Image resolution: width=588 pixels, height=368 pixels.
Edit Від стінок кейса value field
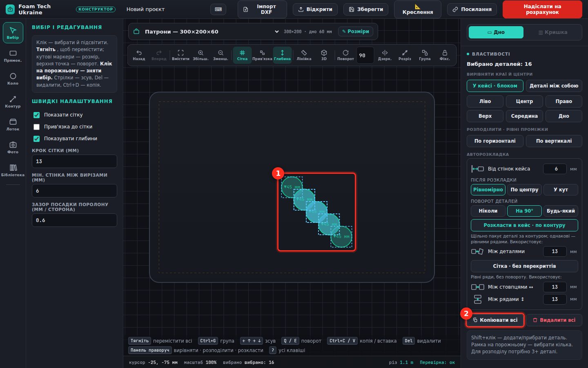(555, 169)
